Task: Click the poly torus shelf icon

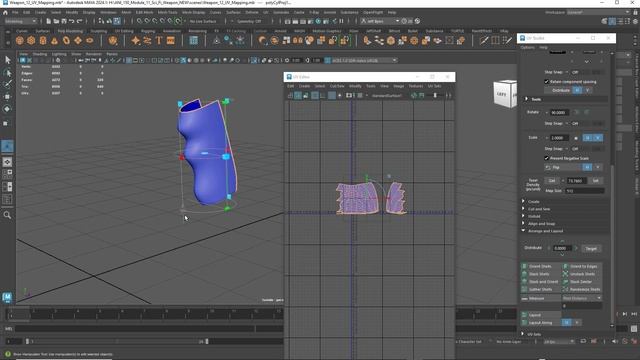Action: click(x=66, y=40)
